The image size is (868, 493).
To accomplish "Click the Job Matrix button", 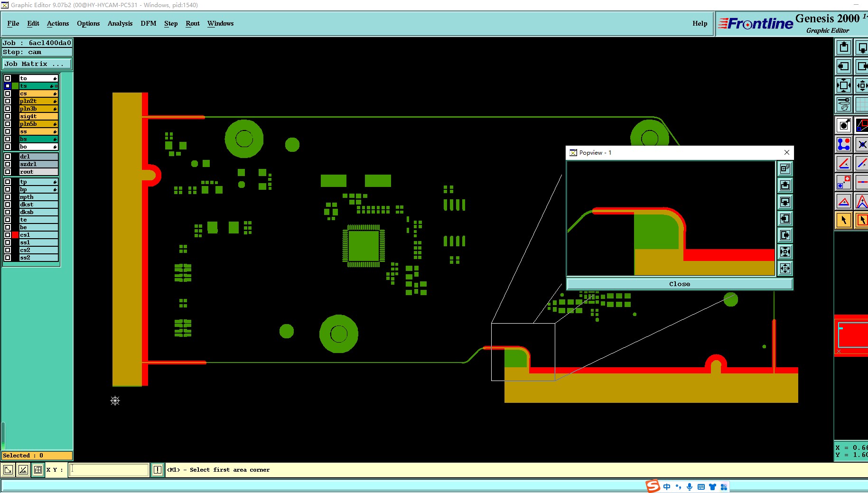I will 37,64.
